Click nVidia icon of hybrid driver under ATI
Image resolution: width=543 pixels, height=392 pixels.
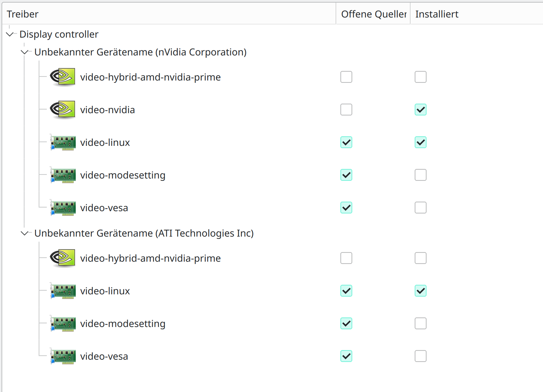click(63, 258)
